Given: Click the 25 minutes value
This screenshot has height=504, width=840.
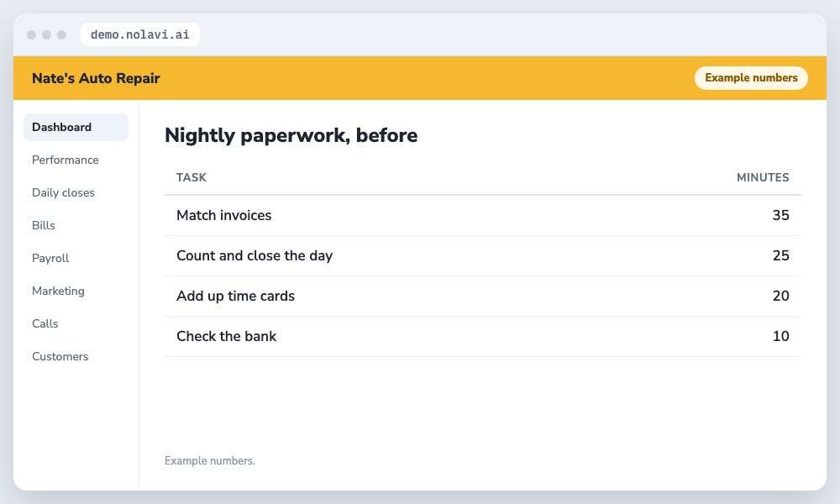Looking at the screenshot, I should [x=780, y=255].
